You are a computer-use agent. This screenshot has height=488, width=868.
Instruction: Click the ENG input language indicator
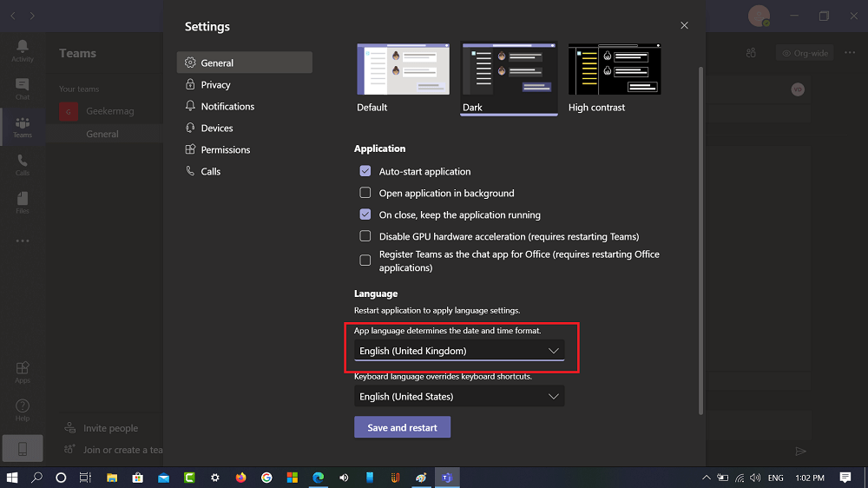pos(775,478)
